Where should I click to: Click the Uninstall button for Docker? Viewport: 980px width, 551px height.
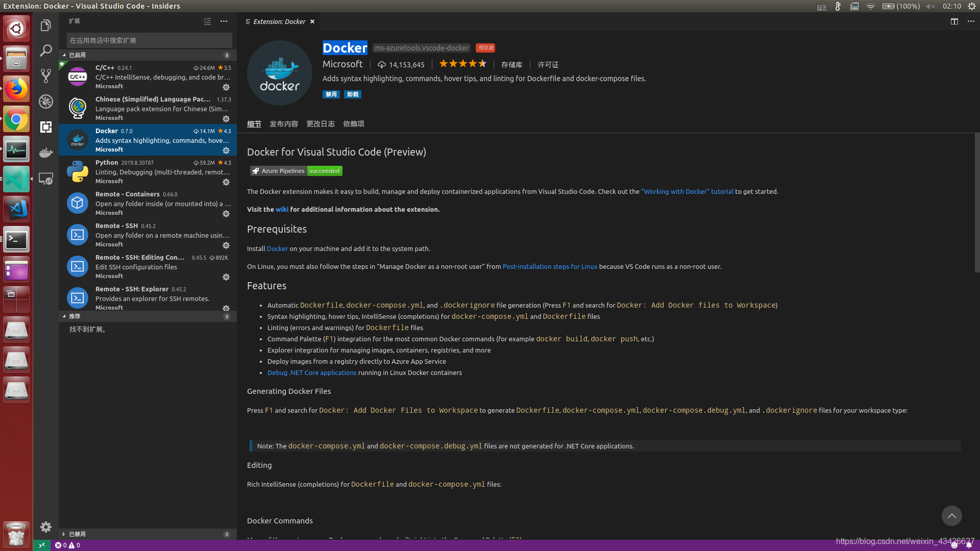(353, 94)
